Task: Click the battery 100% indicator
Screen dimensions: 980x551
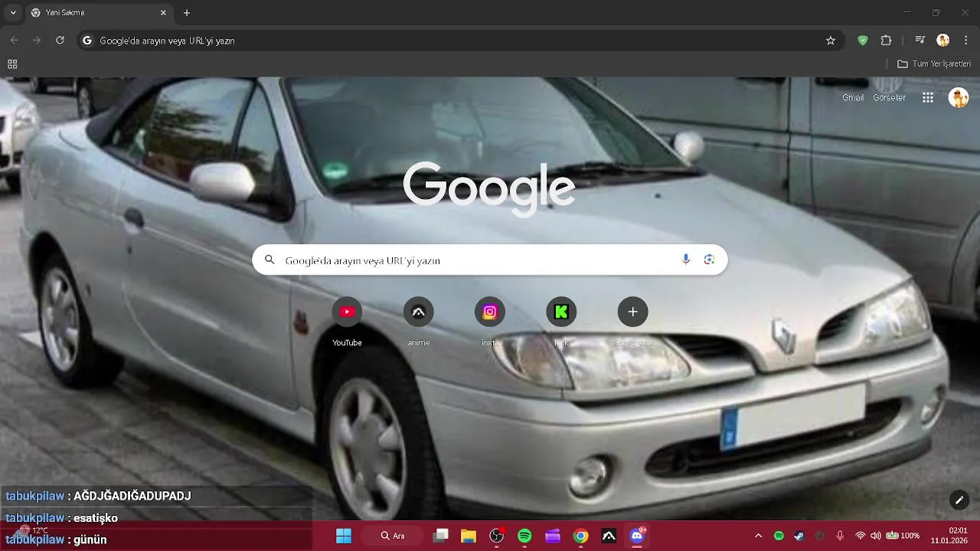Action: 903,536
